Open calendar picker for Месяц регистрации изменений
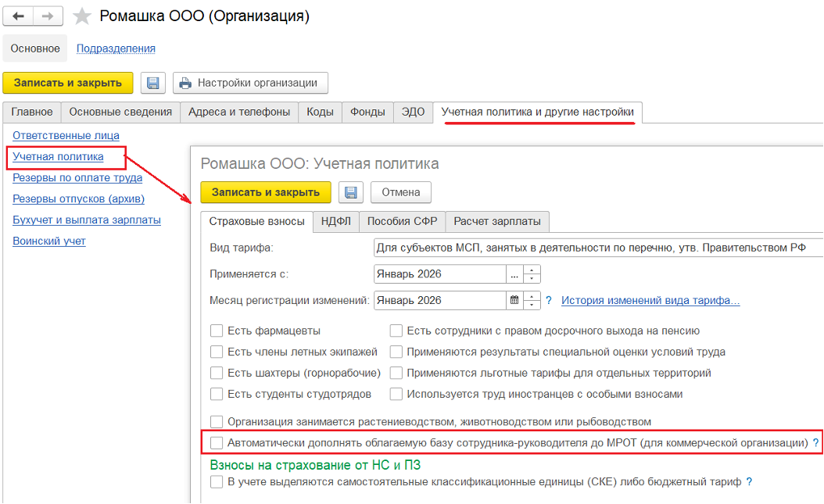This screenshot has height=504, width=824. click(x=514, y=300)
